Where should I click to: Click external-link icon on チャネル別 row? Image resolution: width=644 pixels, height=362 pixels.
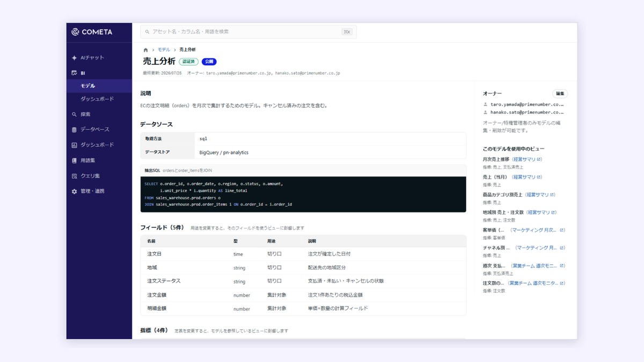[x=562, y=248]
